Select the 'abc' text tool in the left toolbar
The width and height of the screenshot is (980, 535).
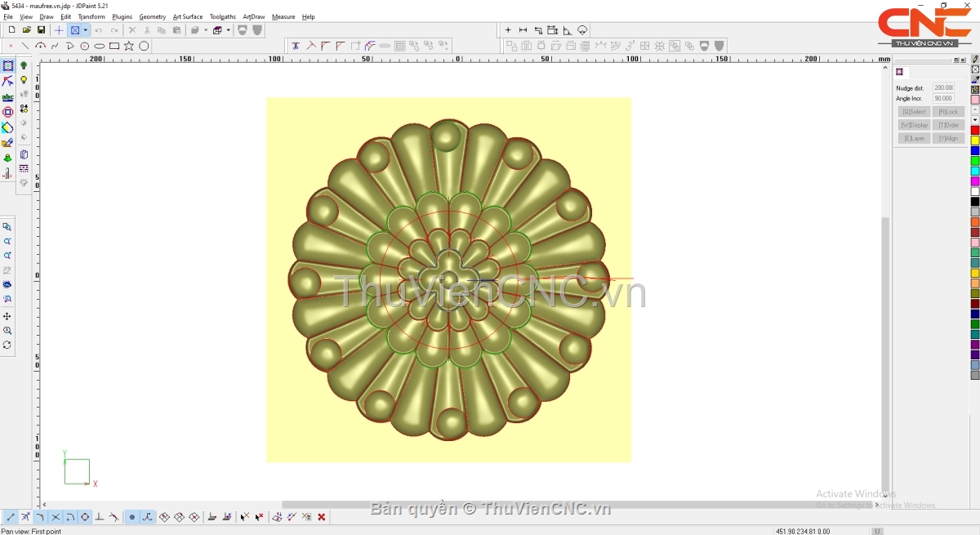pyautogui.click(x=8, y=97)
